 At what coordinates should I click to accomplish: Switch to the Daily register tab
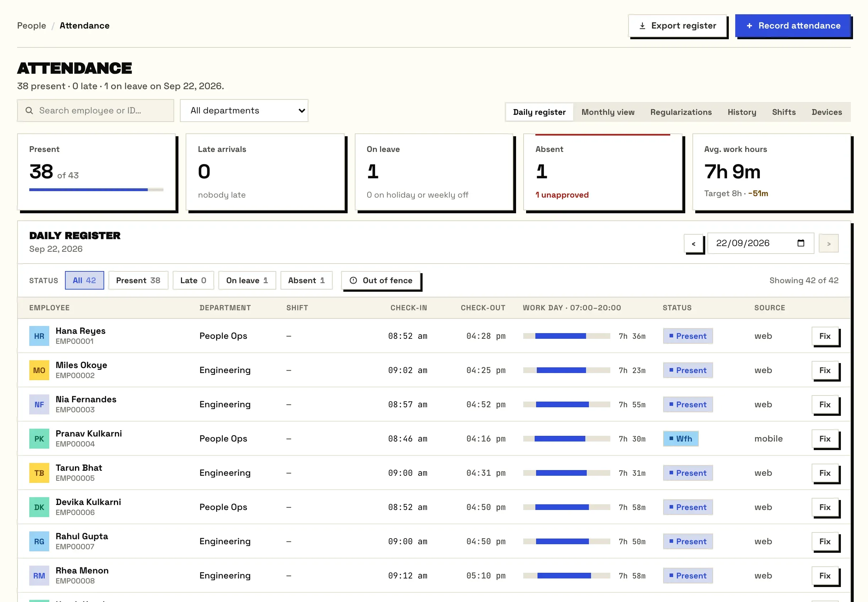[x=539, y=112]
